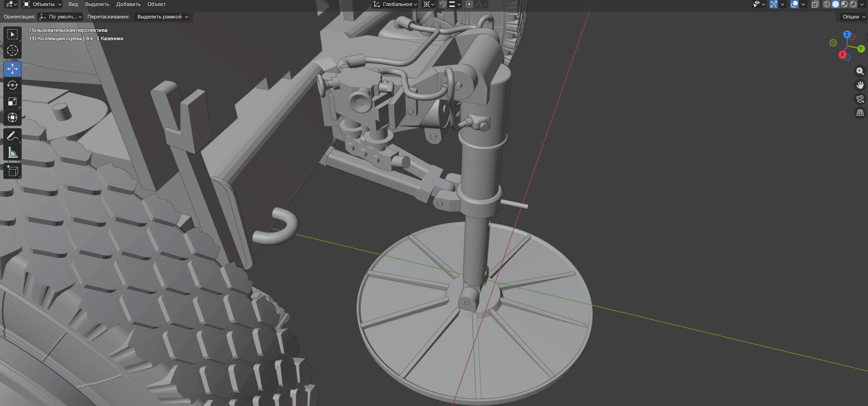Viewport: 868px width, 406px height.
Task: Click the X axis on the navigation gizmo
Action: point(843,55)
